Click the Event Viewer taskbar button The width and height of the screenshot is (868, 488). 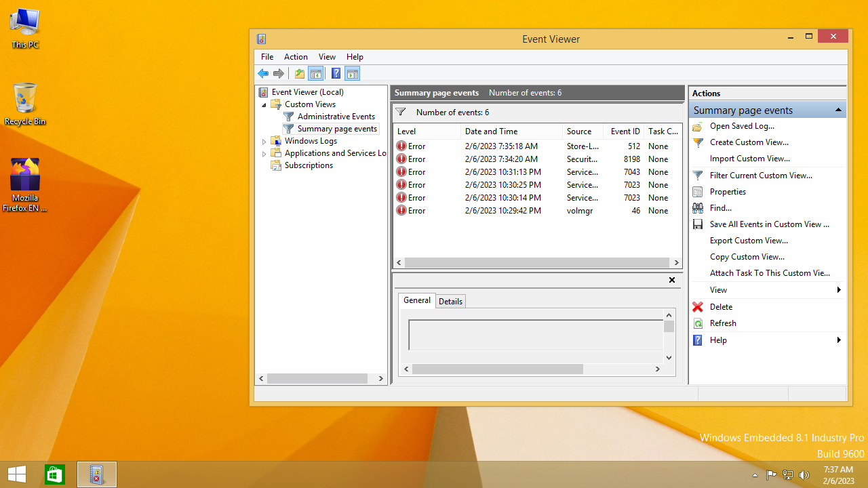coord(97,474)
